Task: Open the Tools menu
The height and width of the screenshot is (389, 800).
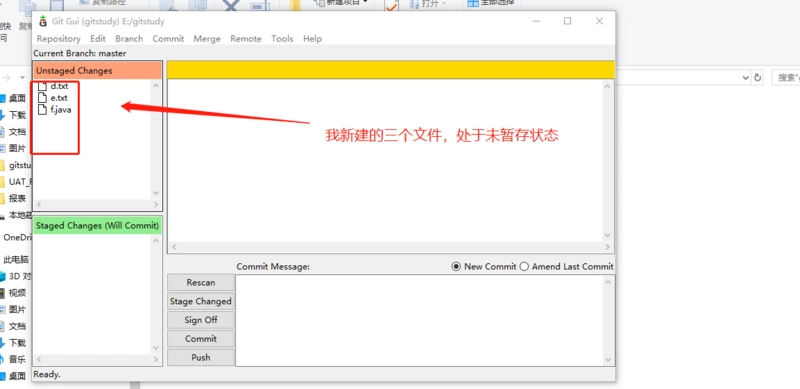Action: pos(282,39)
